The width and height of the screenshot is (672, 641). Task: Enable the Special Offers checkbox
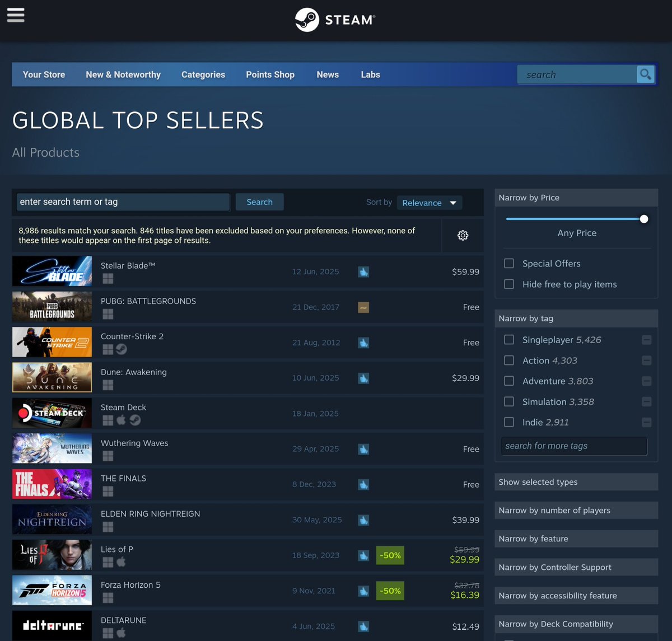(x=508, y=263)
